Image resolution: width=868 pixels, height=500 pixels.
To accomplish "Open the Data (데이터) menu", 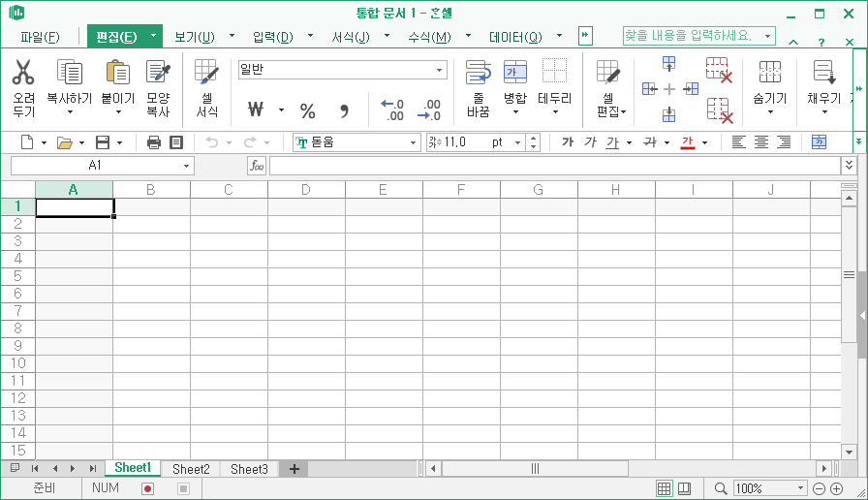I will (x=515, y=37).
